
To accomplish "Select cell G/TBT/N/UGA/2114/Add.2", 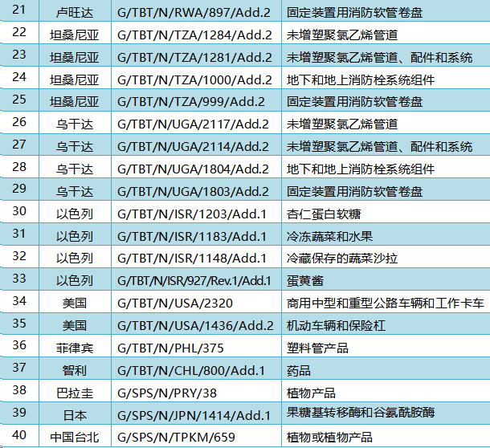I will (x=196, y=145).
